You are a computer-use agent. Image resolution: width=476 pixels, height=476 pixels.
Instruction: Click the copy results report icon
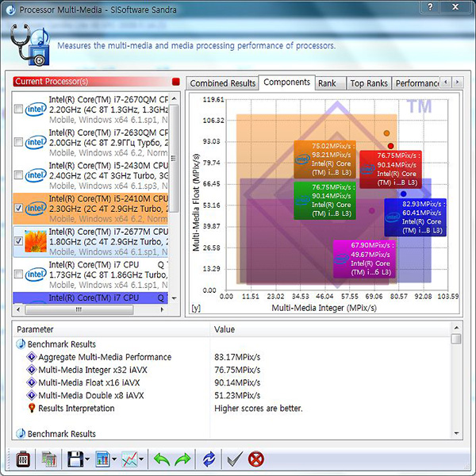tap(49, 459)
